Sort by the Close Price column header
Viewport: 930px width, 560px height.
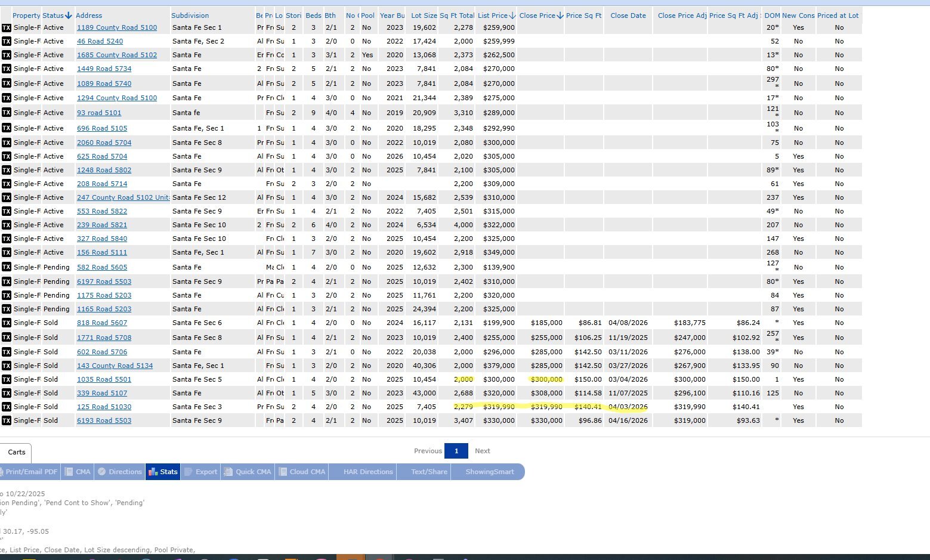[540, 16]
